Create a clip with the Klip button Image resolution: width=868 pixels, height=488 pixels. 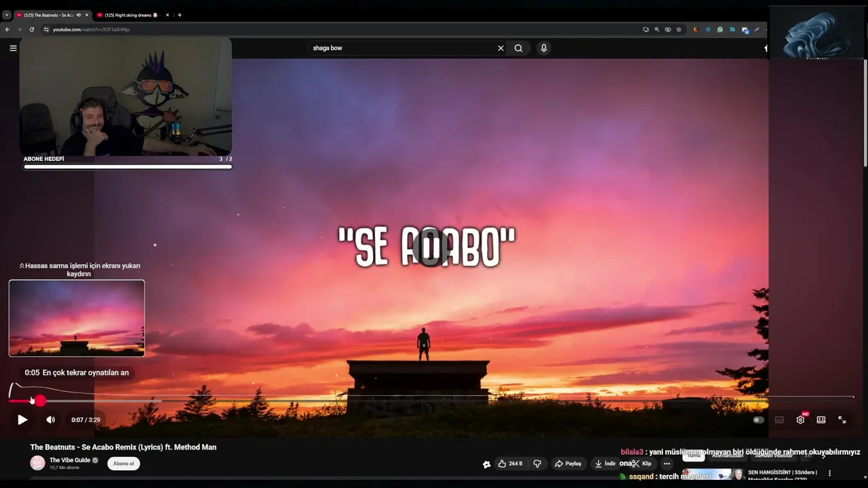click(x=642, y=464)
